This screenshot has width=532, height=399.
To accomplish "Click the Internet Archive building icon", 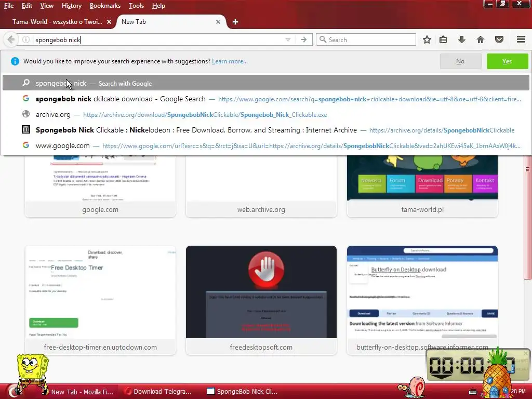I will tap(26, 129).
